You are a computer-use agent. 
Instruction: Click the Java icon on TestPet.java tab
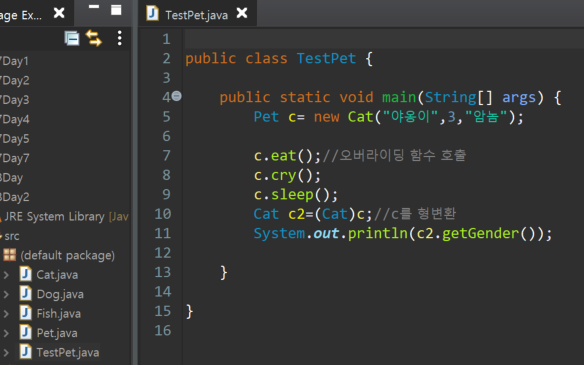[152, 13]
